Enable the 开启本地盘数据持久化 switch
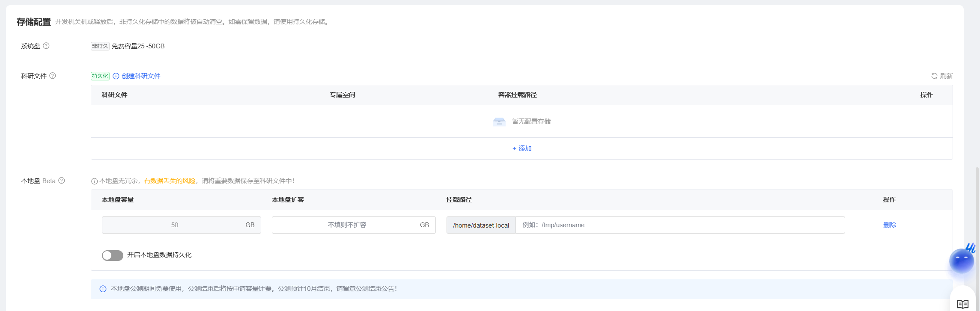The image size is (980, 311). [x=113, y=255]
